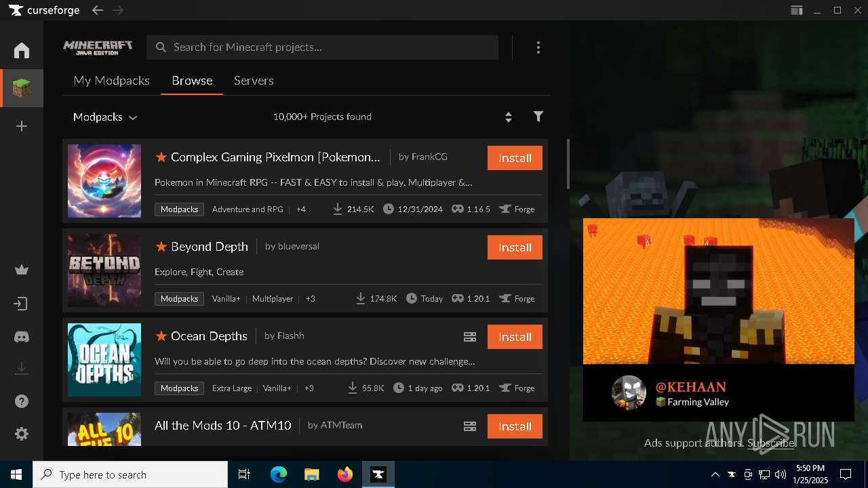Open the help question mark icon
Screen dimensions: 868x488
(x=22, y=401)
